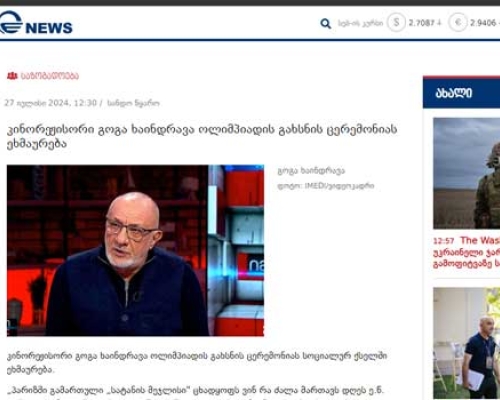Open the საზოგადოება category link

pos(50,76)
